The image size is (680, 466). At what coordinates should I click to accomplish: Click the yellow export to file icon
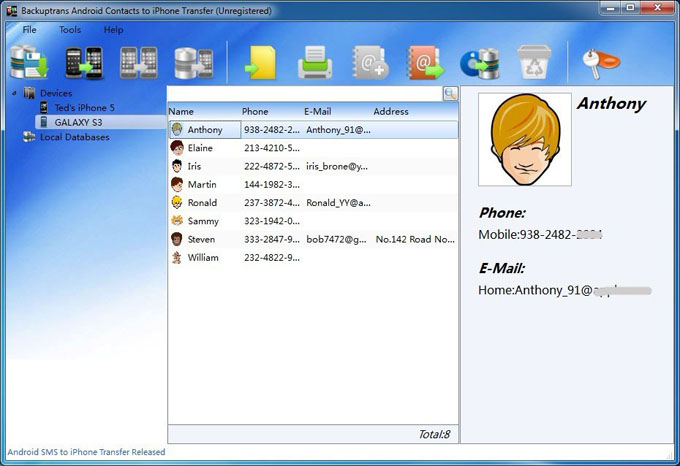261,63
